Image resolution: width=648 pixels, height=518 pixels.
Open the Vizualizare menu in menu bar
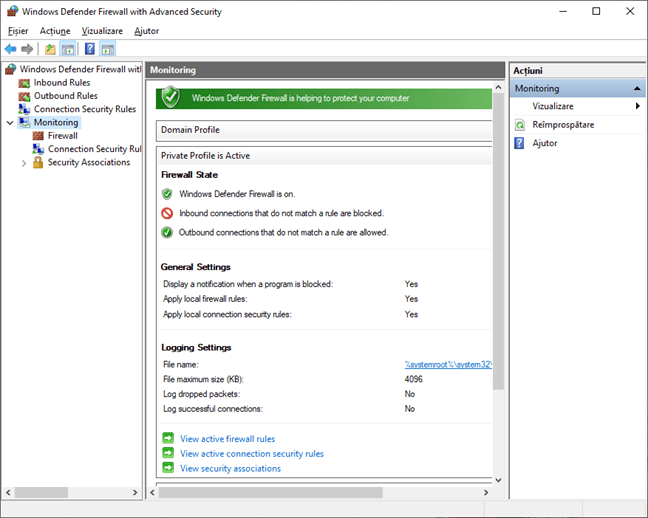pyautogui.click(x=102, y=31)
